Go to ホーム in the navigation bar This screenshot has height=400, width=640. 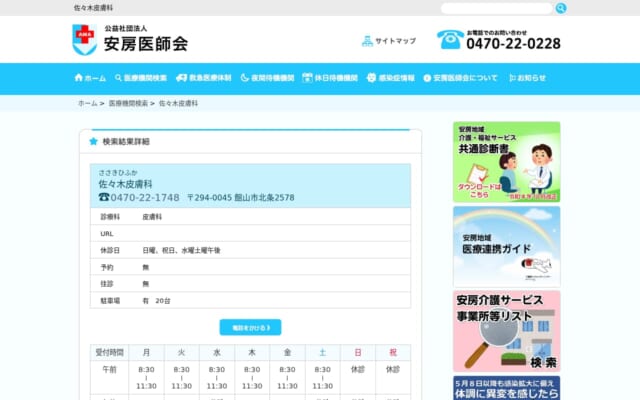click(90, 78)
